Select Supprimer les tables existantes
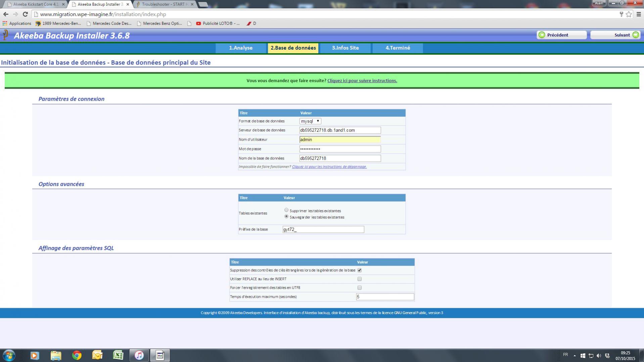The image size is (644, 362). pyautogui.click(x=286, y=210)
